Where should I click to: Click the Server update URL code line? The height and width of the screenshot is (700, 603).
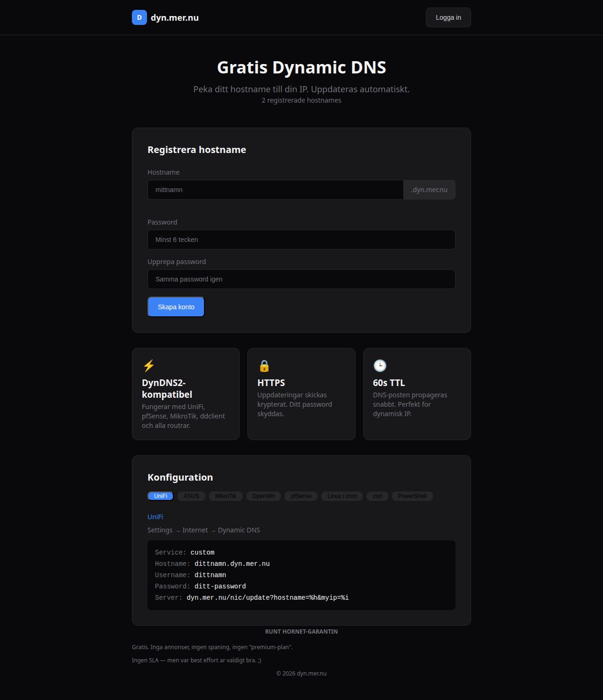252,597
